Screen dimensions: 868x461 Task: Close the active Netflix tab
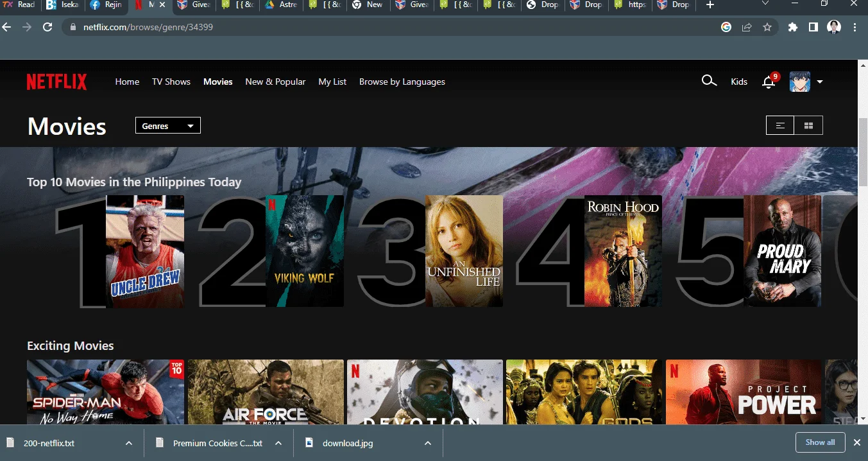pyautogui.click(x=162, y=4)
